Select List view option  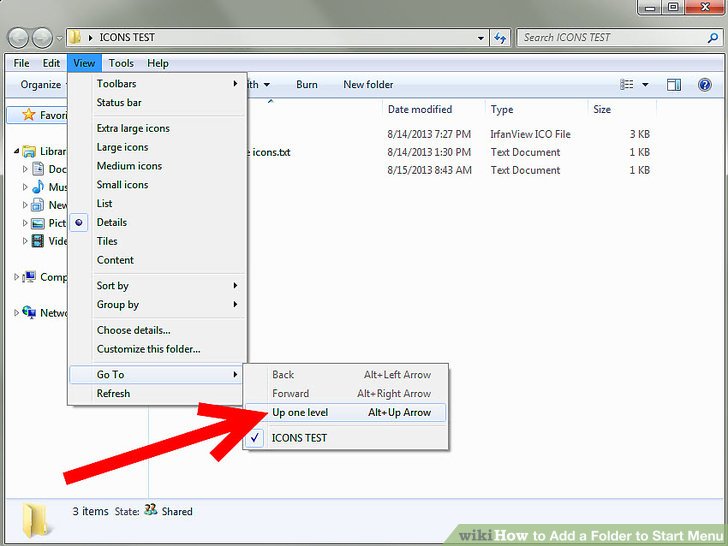pyautogui.click(x=157, y=203)
